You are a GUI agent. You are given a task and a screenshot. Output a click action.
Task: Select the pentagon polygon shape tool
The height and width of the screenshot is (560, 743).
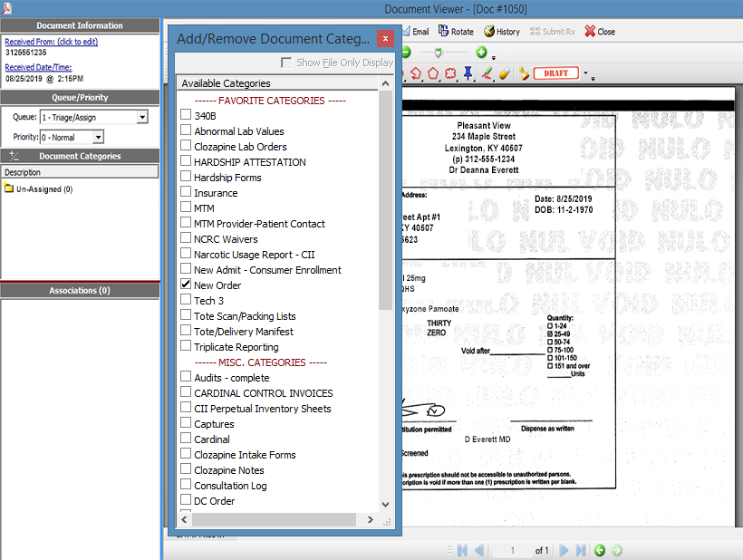(433, 73)
